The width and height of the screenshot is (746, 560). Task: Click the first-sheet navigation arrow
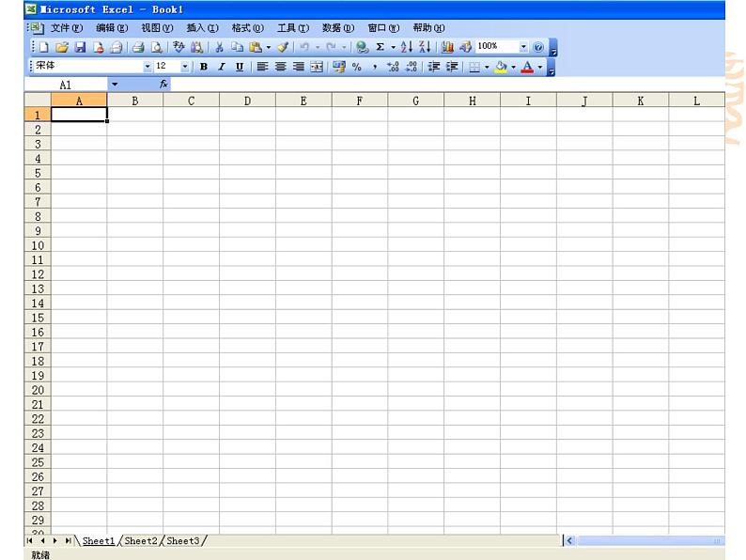click(x=30, y=541)
